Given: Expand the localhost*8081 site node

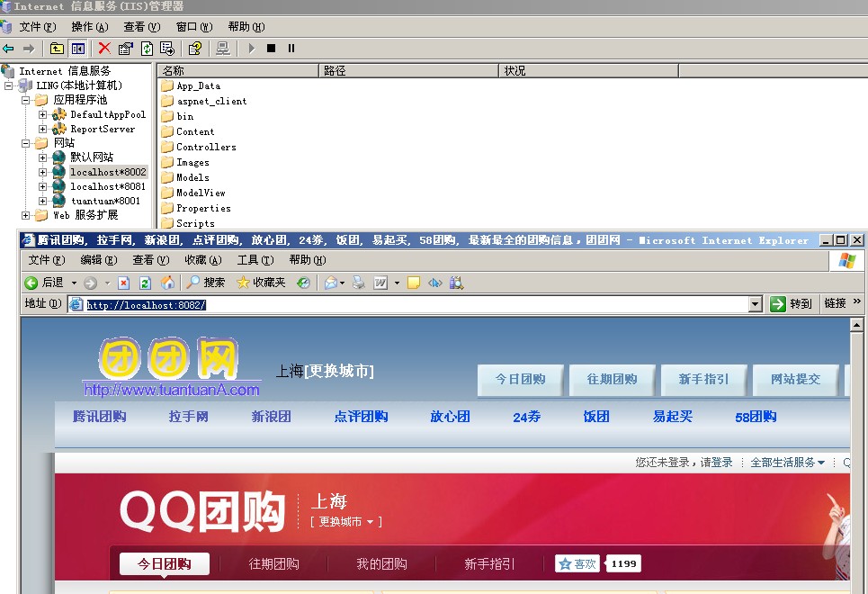Looking at the screenshot, I should click(x=42, y=186).
